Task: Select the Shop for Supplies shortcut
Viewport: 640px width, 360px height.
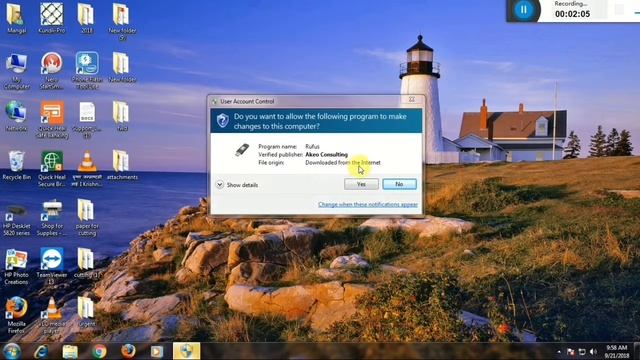Action: tap(52, 218)
